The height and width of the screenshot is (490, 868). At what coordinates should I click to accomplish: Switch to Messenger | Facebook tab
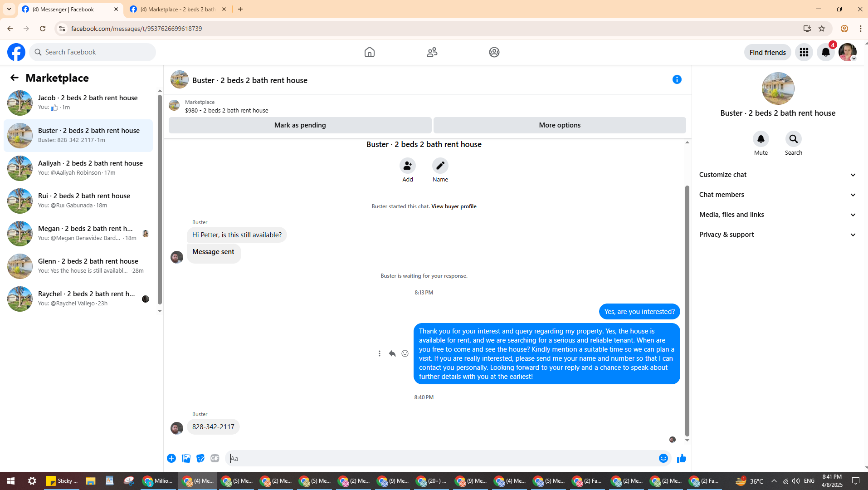click(70, 9)
